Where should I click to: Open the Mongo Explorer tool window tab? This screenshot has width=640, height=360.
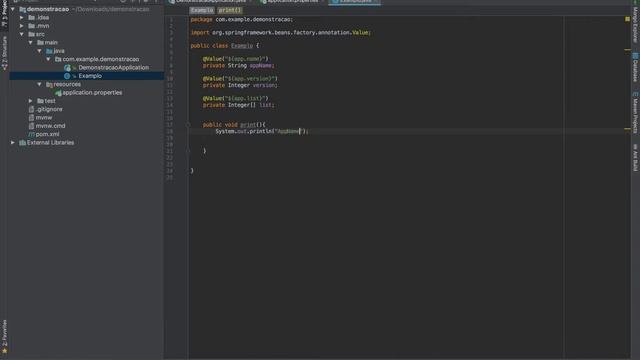click(636, 22)
